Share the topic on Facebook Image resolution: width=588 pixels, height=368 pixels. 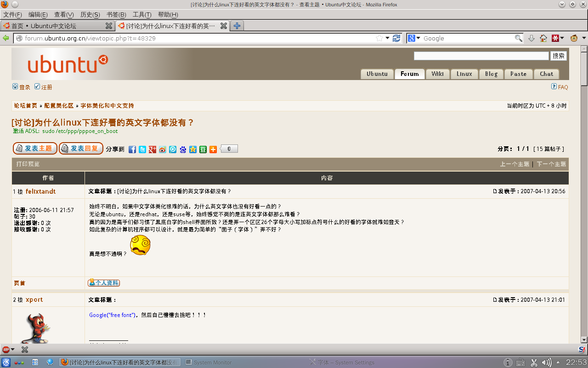[x=132, y=149]
